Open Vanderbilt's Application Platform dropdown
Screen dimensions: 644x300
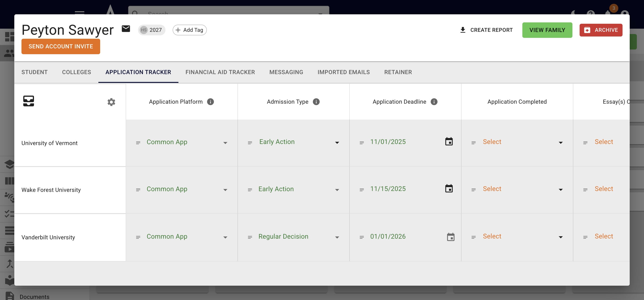pyautogui.click(x=187, y=237)
